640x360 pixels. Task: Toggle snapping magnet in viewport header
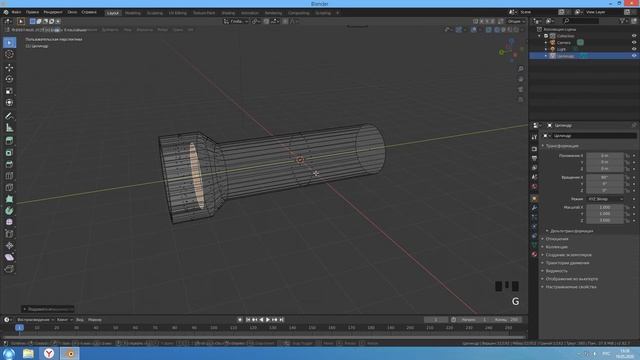266,21
